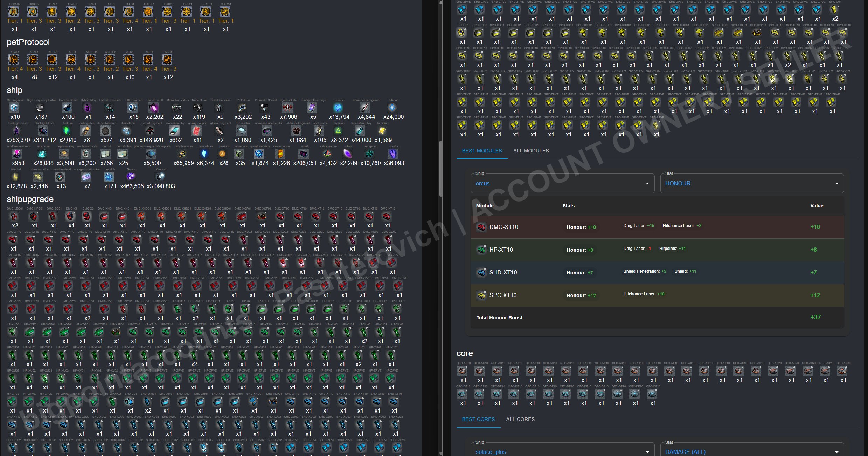Click the "+37" total value
The image size is (868, 456).
click(815, 317)
